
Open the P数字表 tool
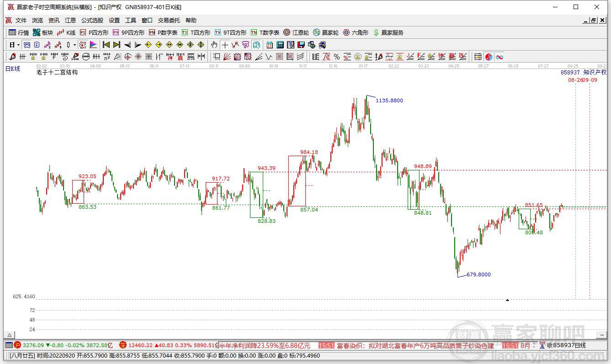click(x=163, y=32)
